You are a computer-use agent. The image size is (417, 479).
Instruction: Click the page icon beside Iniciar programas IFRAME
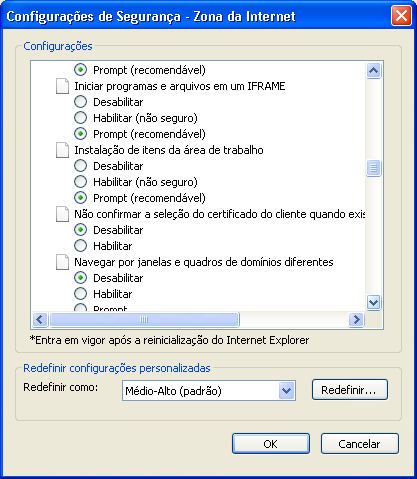(x=62, y=86)
